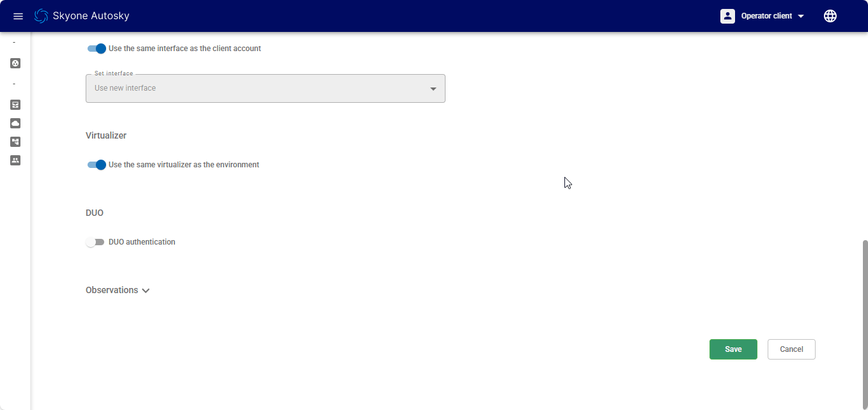Click the Cancel button
The width and height of the screenshot is (868, 410).
pos(791,349)
